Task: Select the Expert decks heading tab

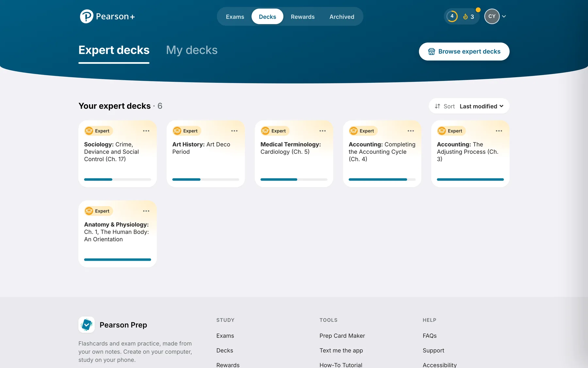Action: [x=114, y=50]
